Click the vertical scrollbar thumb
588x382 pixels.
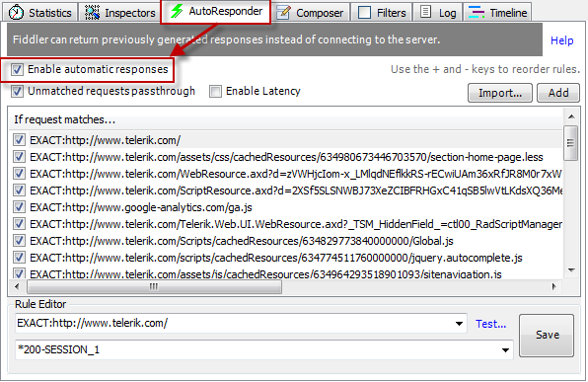(571, 143)
